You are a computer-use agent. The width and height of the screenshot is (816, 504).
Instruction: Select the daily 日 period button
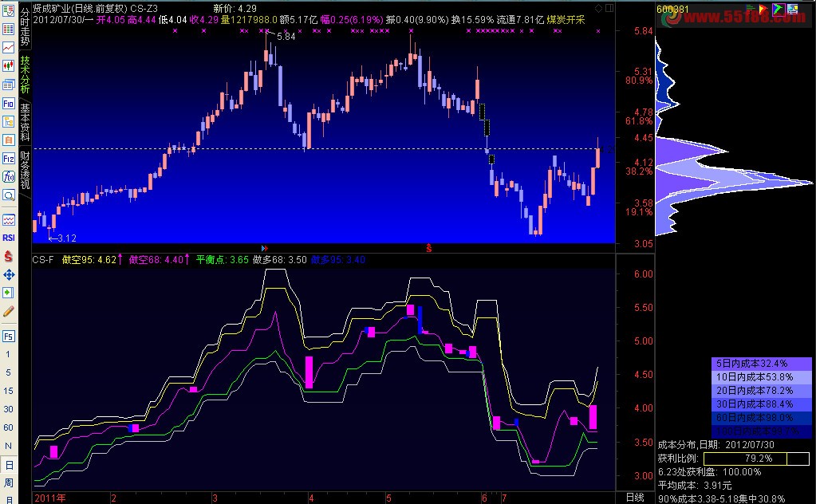[9, 464]
